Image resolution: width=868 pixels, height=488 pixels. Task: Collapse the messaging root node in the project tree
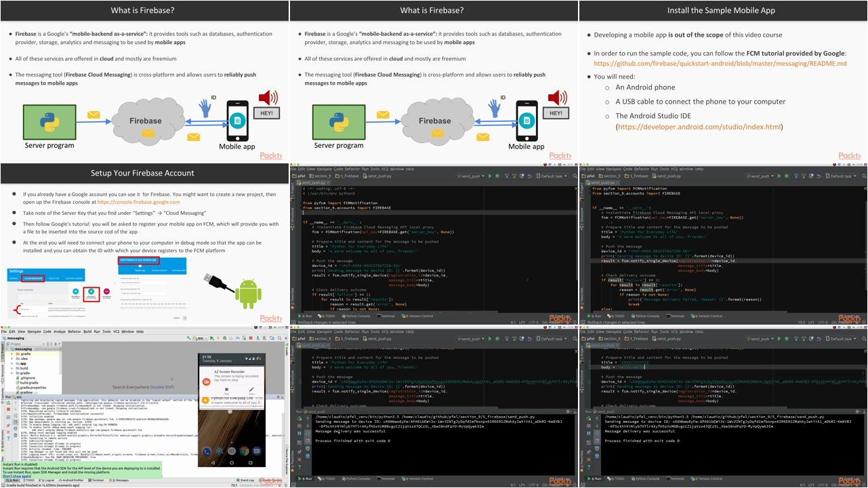[x=7, y=349]
